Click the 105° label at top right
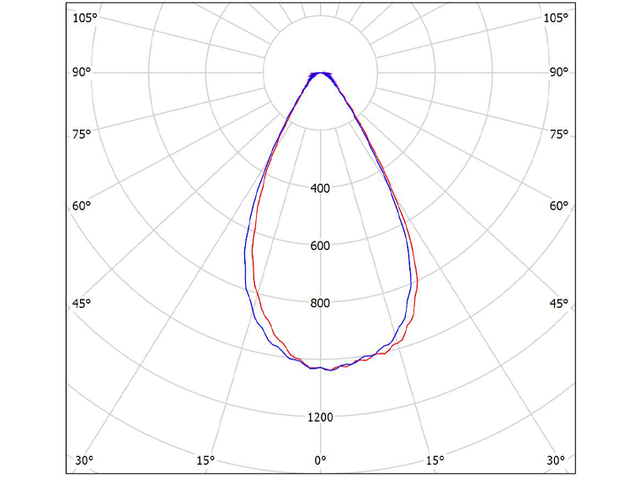 tap(557, 19)
